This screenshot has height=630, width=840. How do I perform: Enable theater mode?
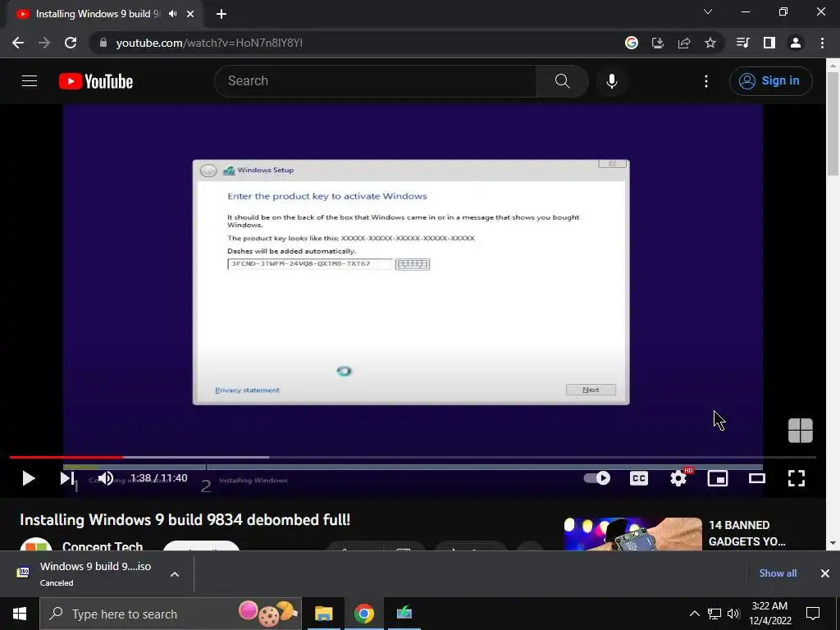click(x=757, y=478)
